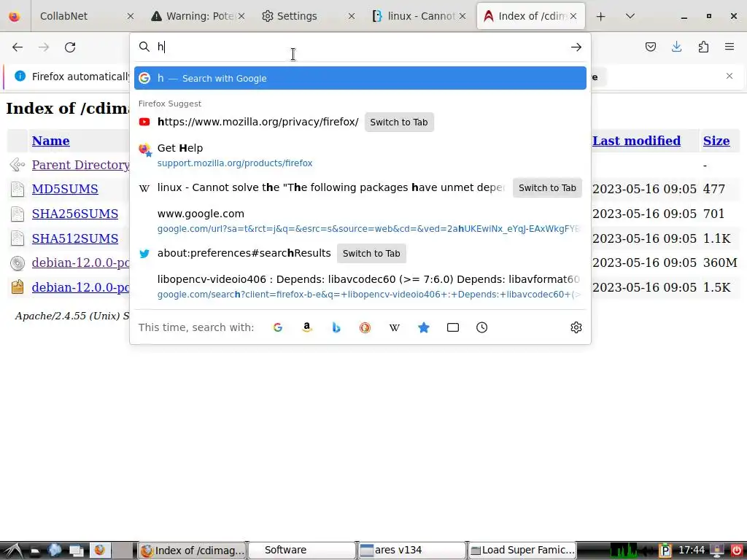Open the Firefox hamburger menu
Image resolution: width=747 pixels, height=560 pixels.
pos(729,47)
